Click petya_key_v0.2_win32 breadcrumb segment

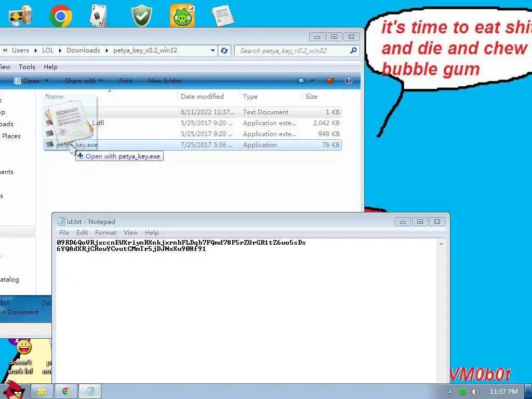(x=145, y=50)
